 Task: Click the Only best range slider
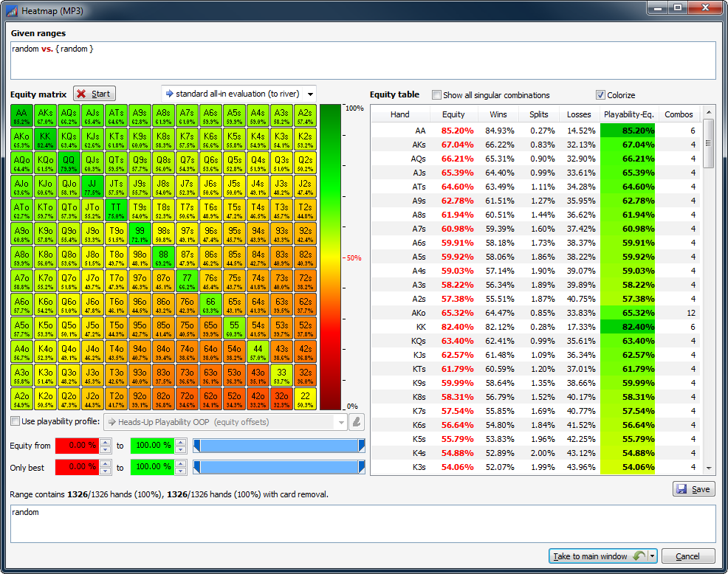(279, 467)
